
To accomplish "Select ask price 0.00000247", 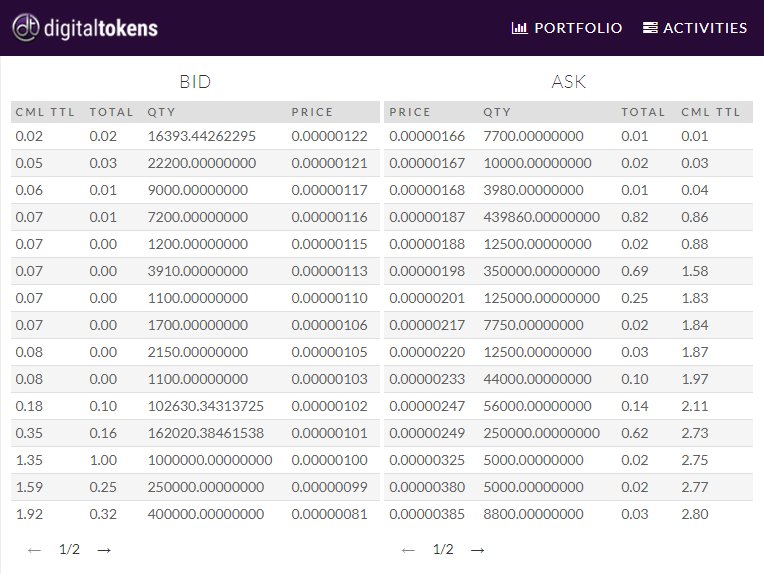I will click(427, 406).
